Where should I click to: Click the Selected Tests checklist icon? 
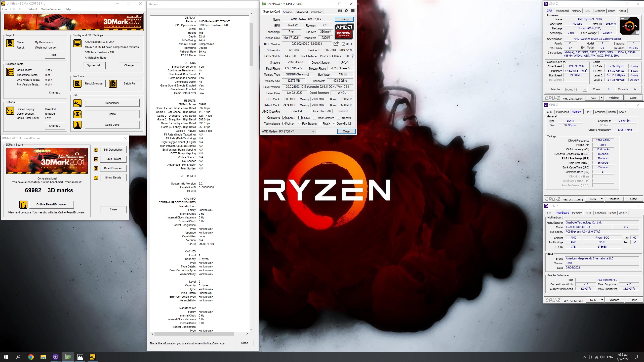[10, 72]
